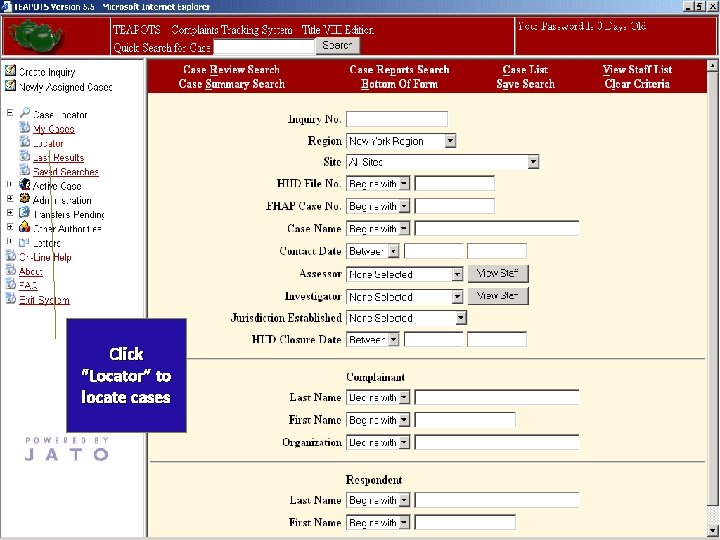Click the Case Locator magnifier icon
The width and height of the screenshot is (720, 540).
click(x=25, y=112)
